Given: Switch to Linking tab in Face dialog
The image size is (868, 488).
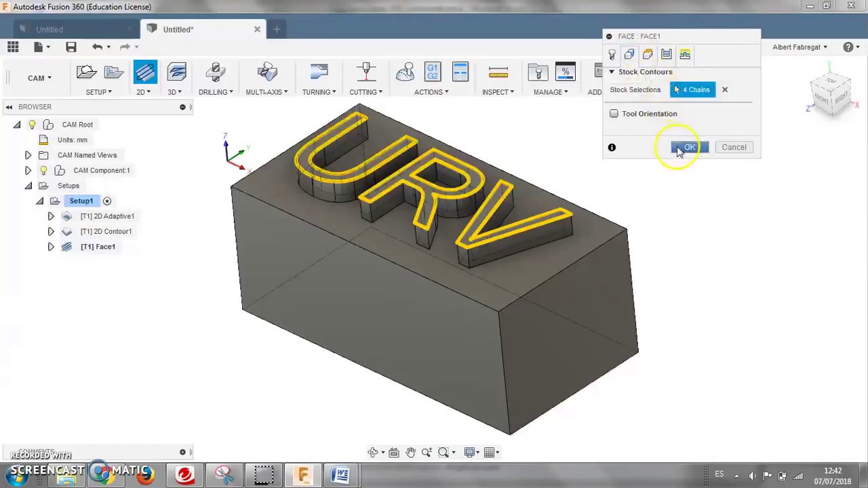Looking at the screenshot, I should (x=685, y=54).
